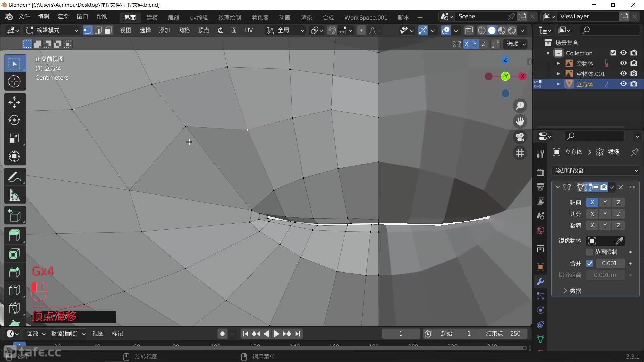644x362 pixels.
Task: Switch orthographic/perspective grid icon
Action: click(x=520, y=153)
